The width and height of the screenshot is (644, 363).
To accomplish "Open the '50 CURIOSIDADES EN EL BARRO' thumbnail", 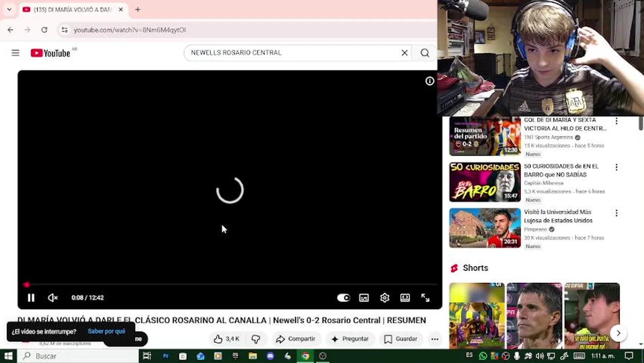I will [485, 182].
